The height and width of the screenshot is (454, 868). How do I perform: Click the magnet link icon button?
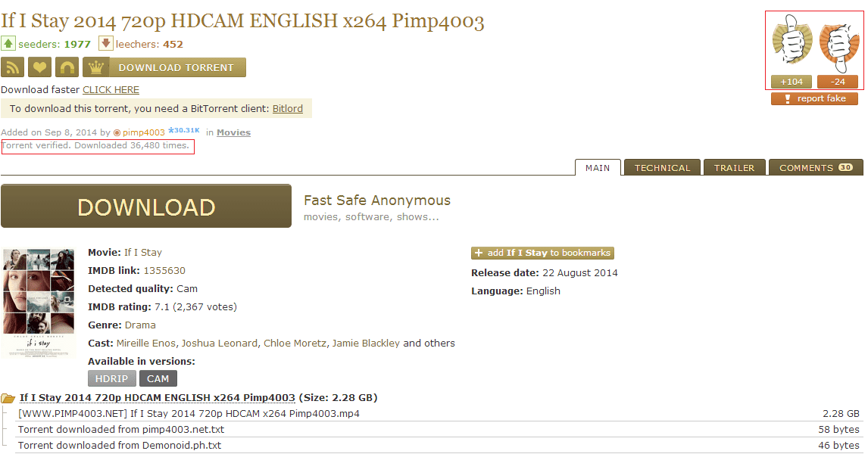(x=67, y=67)
